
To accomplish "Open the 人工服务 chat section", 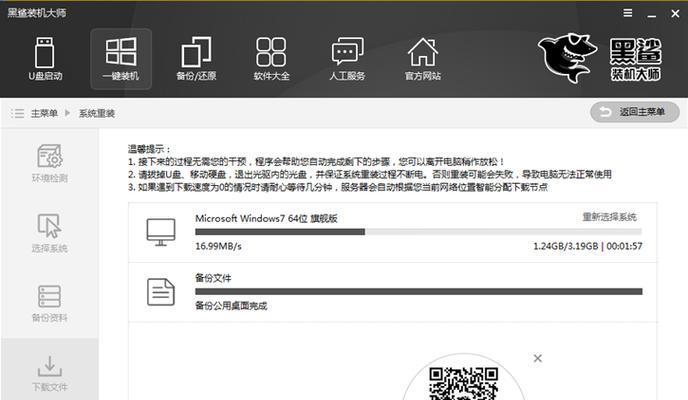I will click(347, 59).
